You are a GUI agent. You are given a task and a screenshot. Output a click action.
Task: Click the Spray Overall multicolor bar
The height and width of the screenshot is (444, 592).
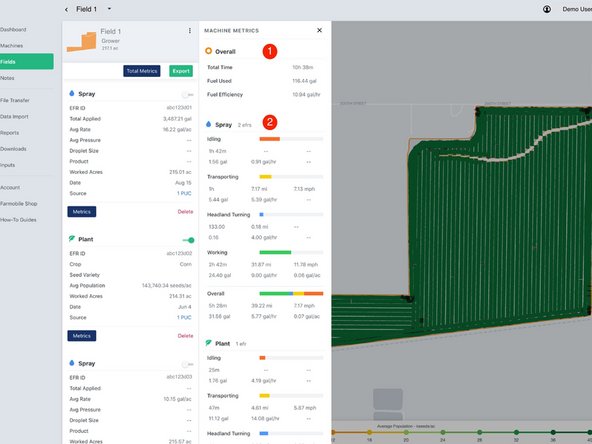(x=291, y=293)
